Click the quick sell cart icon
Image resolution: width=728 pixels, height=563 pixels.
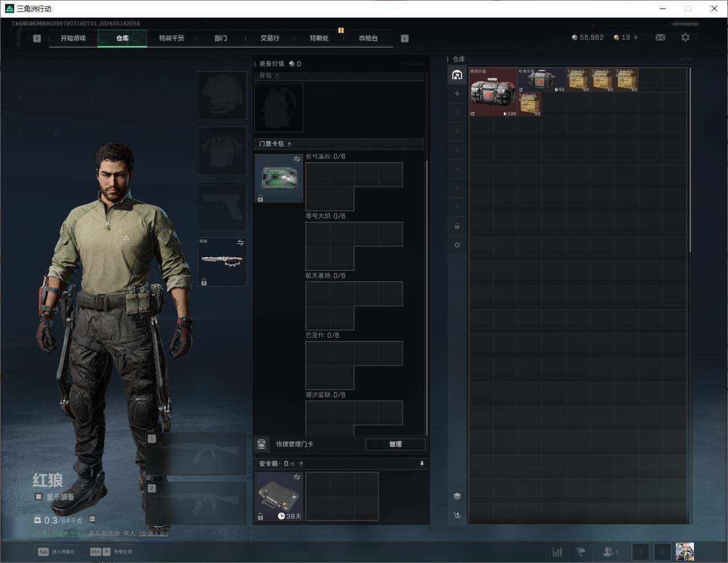457,515
